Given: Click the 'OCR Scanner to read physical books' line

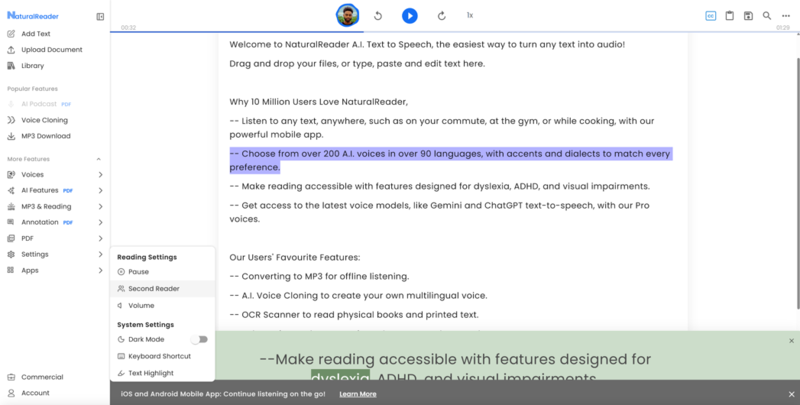Looking at the screenshot, I should [354, 315].
